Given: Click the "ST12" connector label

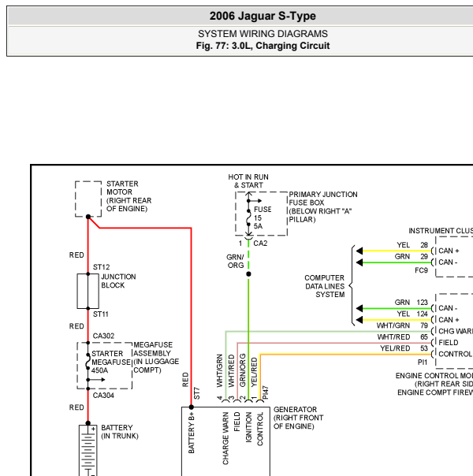Looking at the screenshot, I should point(101,267).
